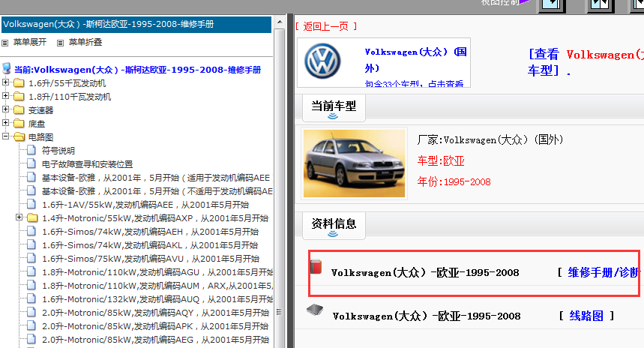Viewport: 644px width, 348px height.
Task: Open 1.6升-Simos/74kW 发动机编码AEH entry
Action: tap(150, 232)
